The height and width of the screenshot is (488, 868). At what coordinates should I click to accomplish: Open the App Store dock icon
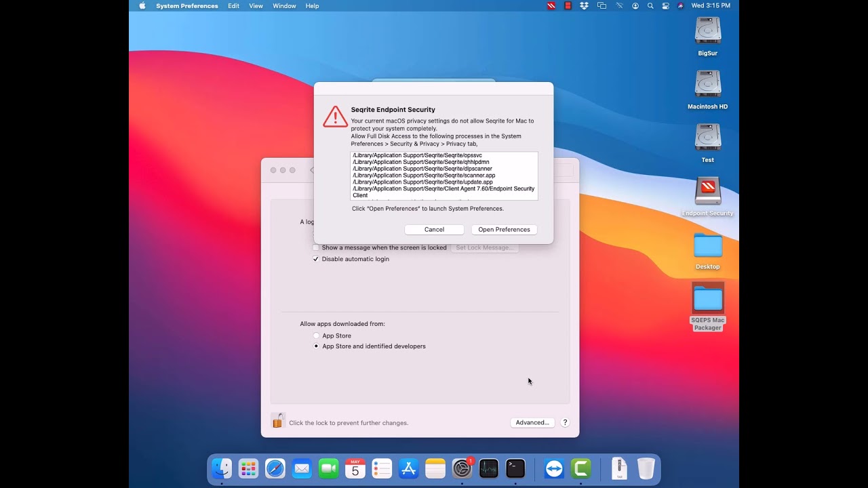(x=409, y=468)
